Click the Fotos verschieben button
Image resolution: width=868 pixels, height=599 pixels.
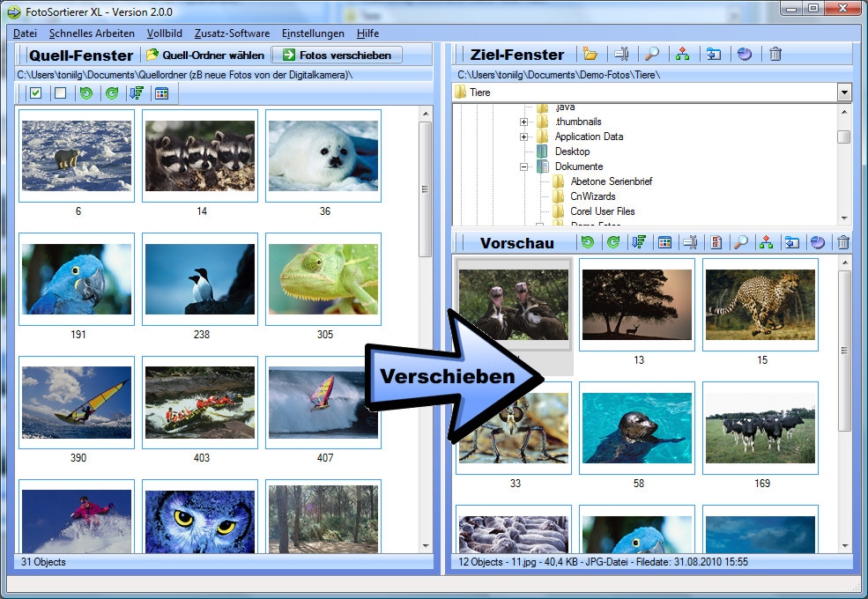(x=337, y=55)
